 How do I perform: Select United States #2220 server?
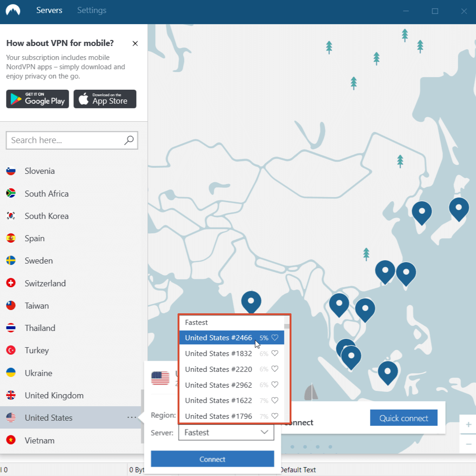click(x=231, y=369)
